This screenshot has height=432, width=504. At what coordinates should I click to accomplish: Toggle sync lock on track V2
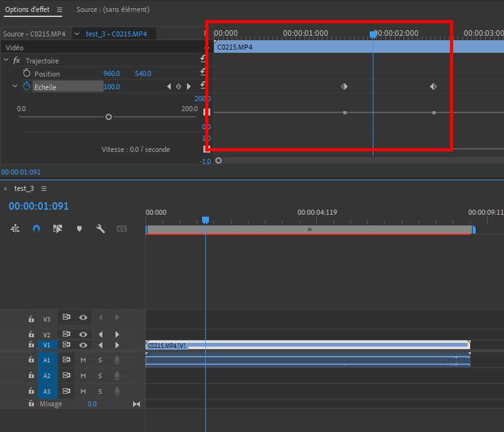66,334
